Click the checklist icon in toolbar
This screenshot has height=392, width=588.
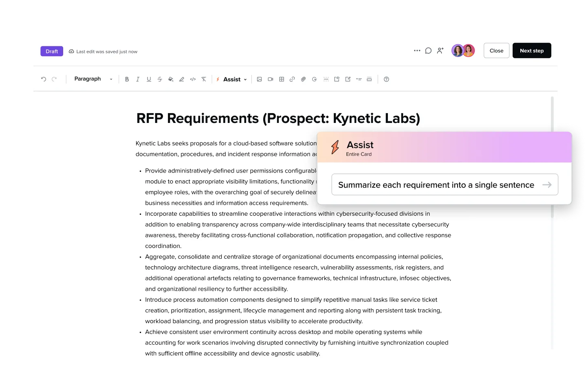359,79
